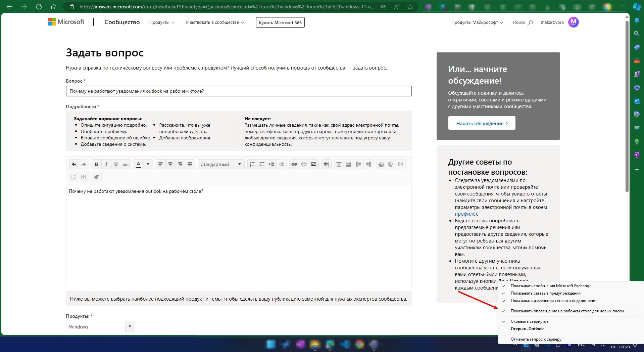The width and height of the screenshot is (644, 352).
Task: Center align the text
Action: pyautogui.click(x=170, y=164)
